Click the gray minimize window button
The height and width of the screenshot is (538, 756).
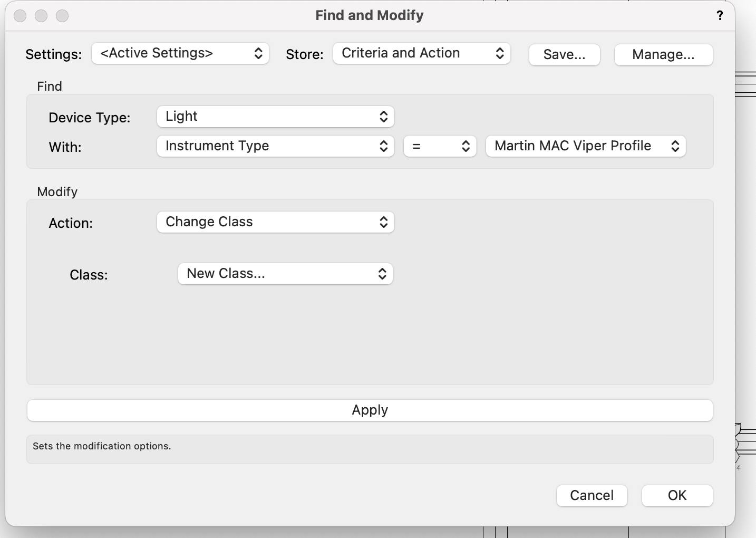coord(41,16)
